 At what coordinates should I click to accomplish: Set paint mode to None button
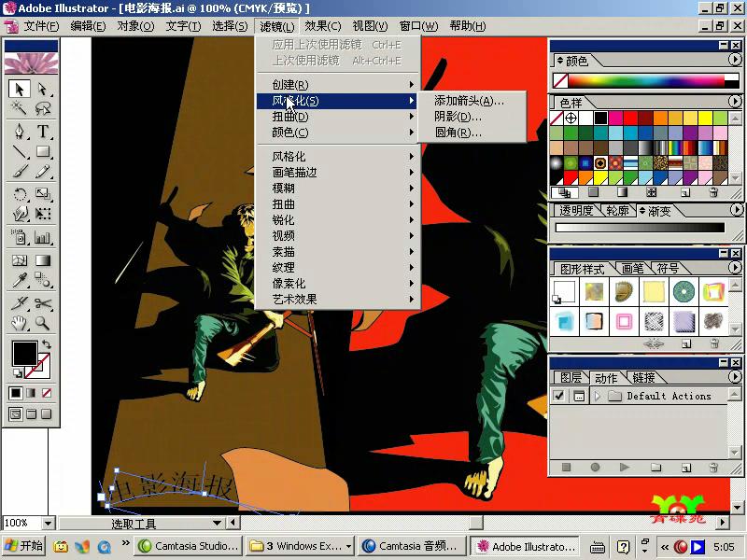(x=47, y=393)
